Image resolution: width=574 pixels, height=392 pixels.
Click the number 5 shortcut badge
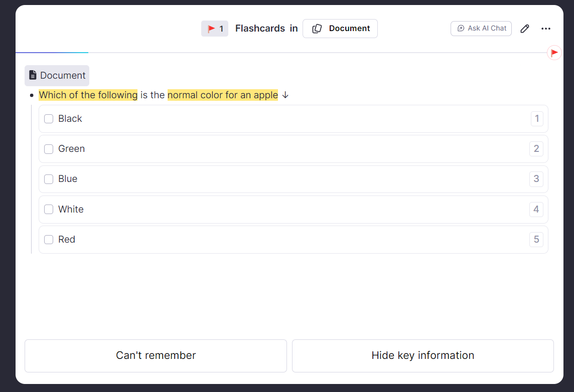pos(536,240)
